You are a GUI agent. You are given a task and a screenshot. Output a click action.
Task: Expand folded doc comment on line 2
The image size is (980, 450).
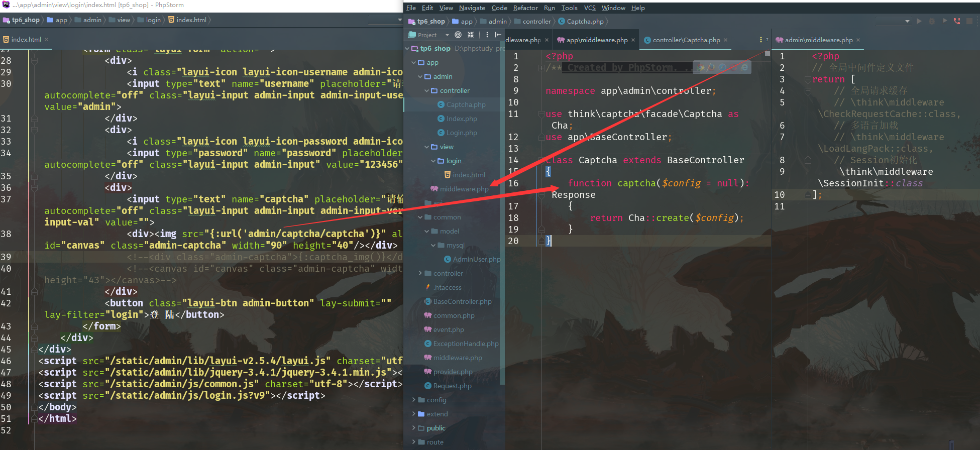point(542,68)
